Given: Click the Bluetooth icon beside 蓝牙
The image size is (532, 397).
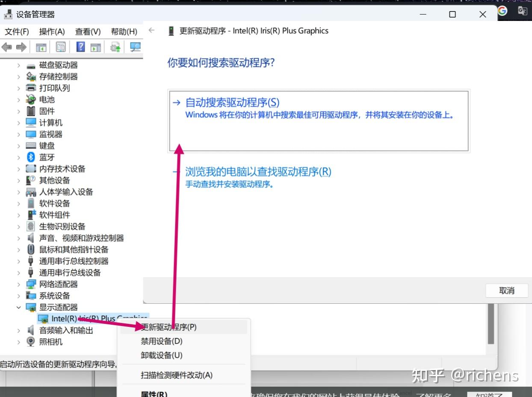Looking at the screenshot, I should pos(31,157).
